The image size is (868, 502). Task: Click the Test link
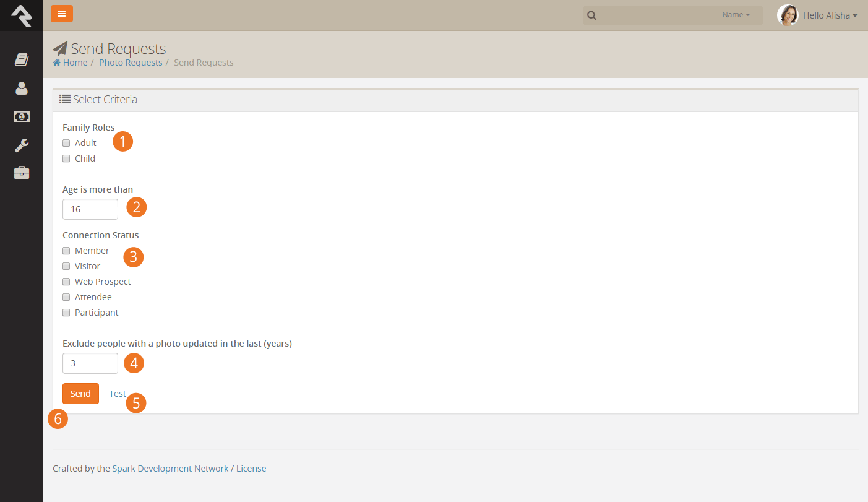tap(118, 394)
